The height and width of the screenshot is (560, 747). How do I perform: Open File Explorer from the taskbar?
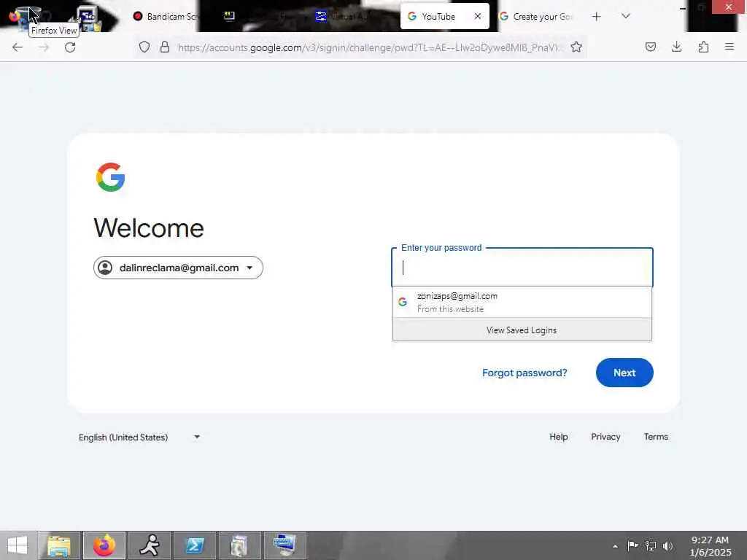point(59,545)
